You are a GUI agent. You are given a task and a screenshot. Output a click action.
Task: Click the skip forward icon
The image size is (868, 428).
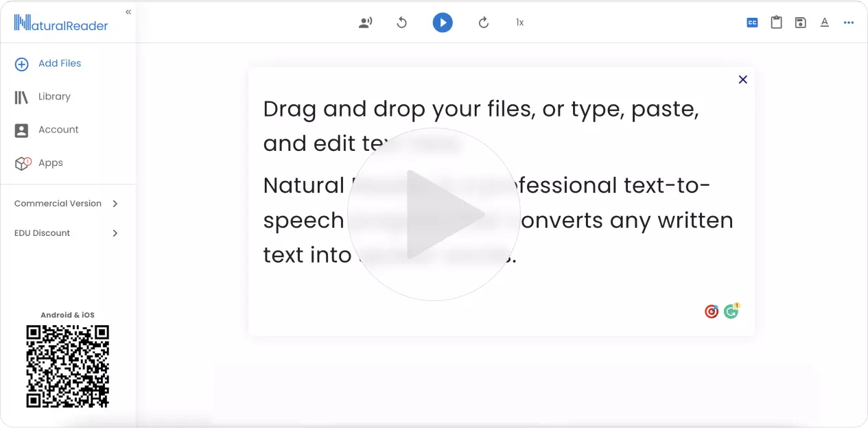pos(484,22)
